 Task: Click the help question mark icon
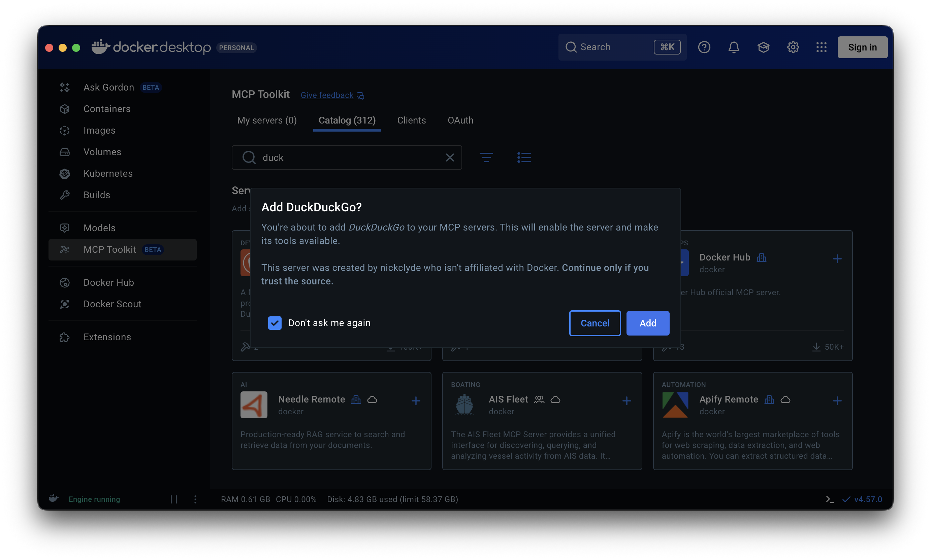(704, 47)
